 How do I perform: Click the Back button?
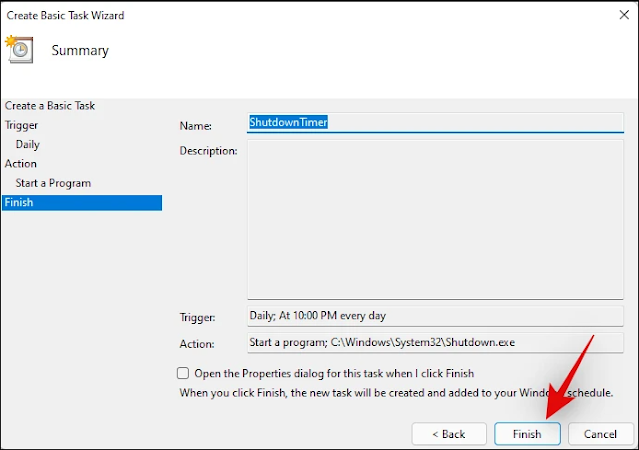[449, 434]
